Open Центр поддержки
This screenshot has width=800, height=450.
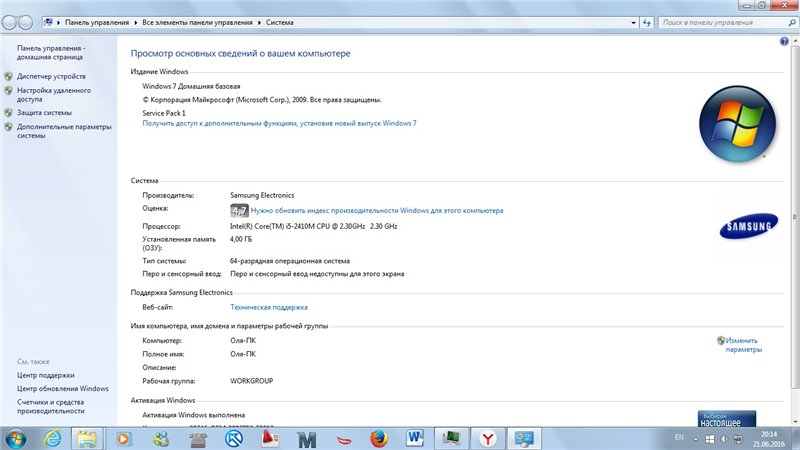pos(45,375)
